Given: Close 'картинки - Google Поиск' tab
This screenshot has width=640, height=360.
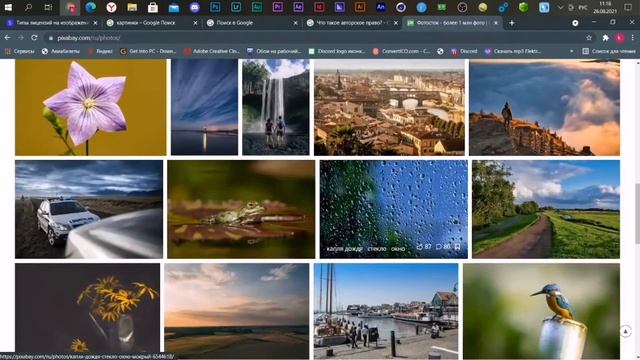Looking at the screenshot, I should click(x=195, y=23).
